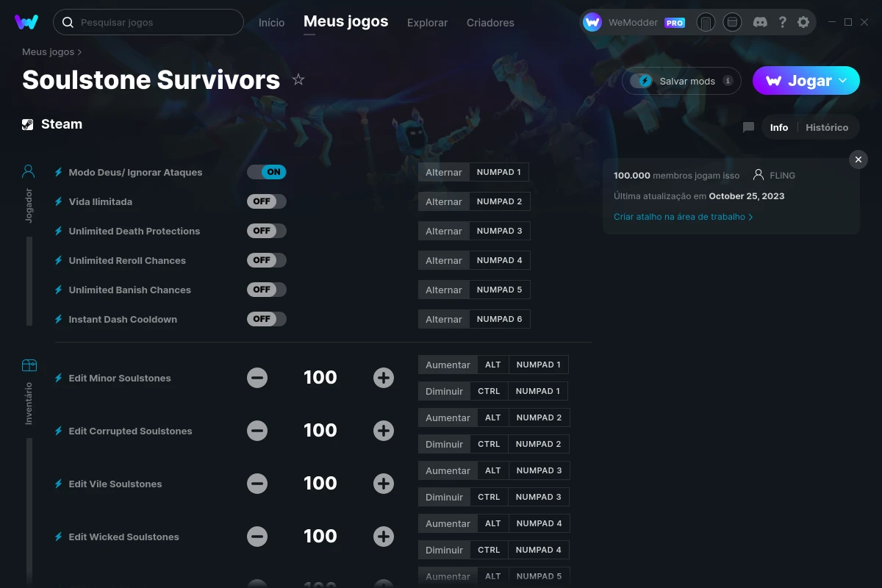Click the Edit Corrupted Soulstones value 100

click(x=320, y=431)
